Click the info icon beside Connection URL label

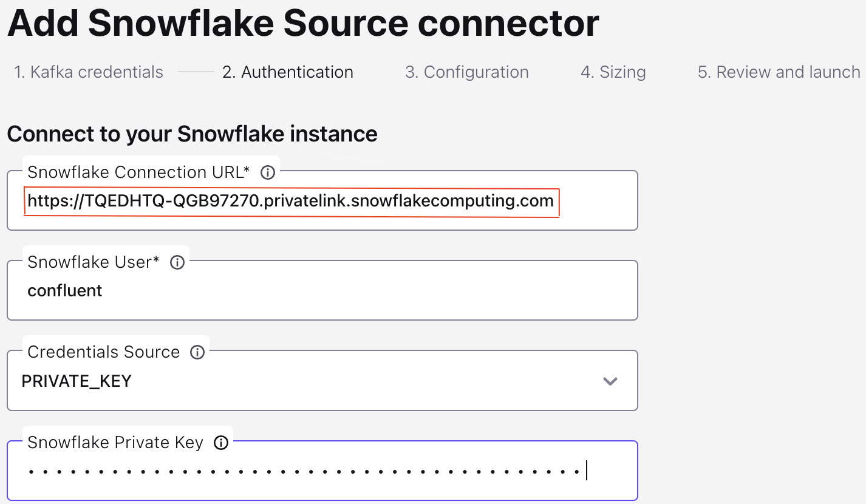[x=267, y=172]
